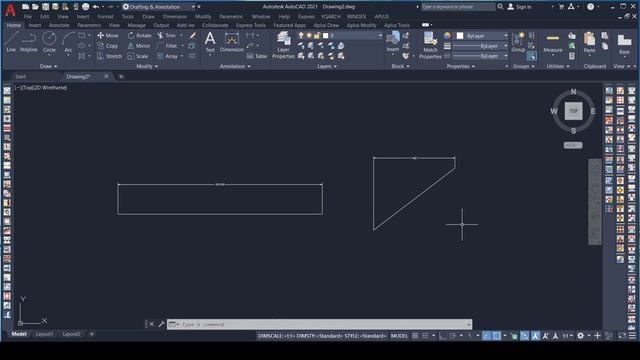Select the Dimension tool
The image size is (640, 360).
(231, 42)
